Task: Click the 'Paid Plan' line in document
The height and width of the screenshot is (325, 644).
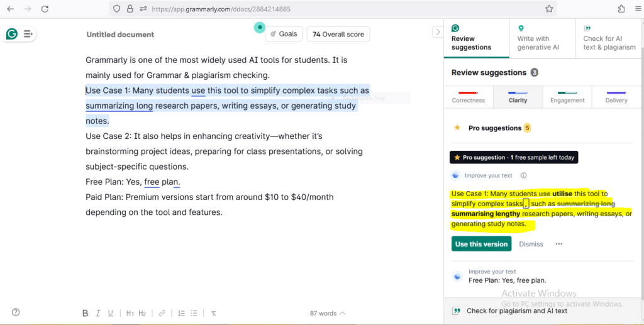Action: click(209, 197)
